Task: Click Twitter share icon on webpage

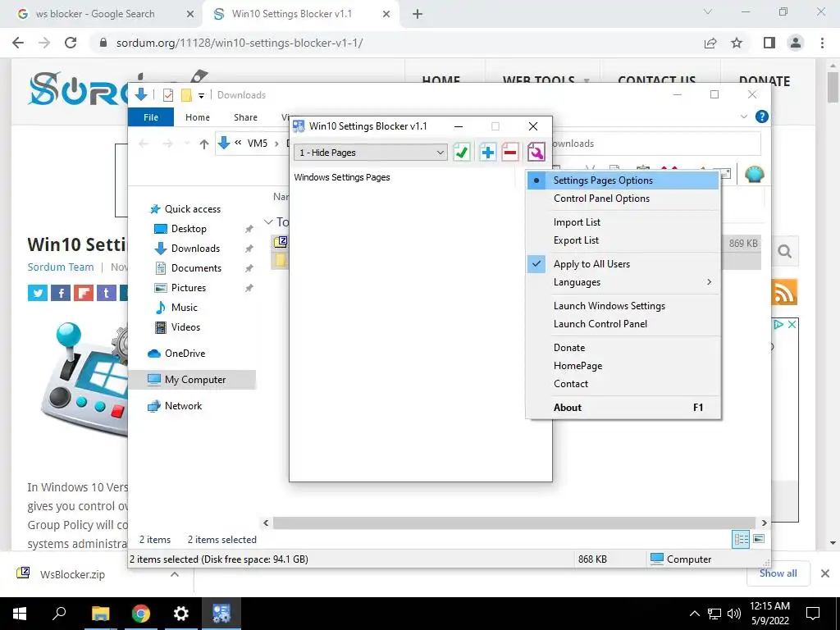Action: pyautogui.click(x=38, y=293)
